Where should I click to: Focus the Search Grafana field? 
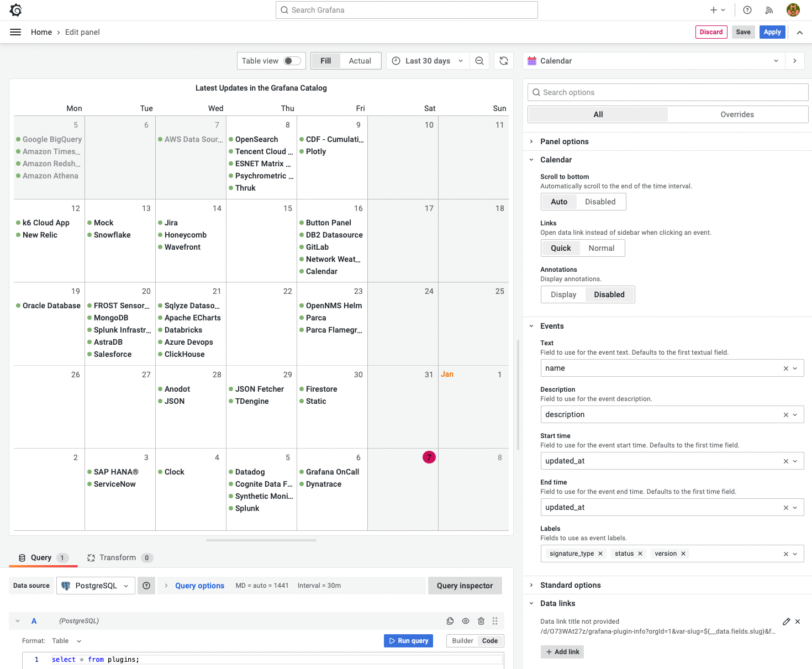[407, 10]
